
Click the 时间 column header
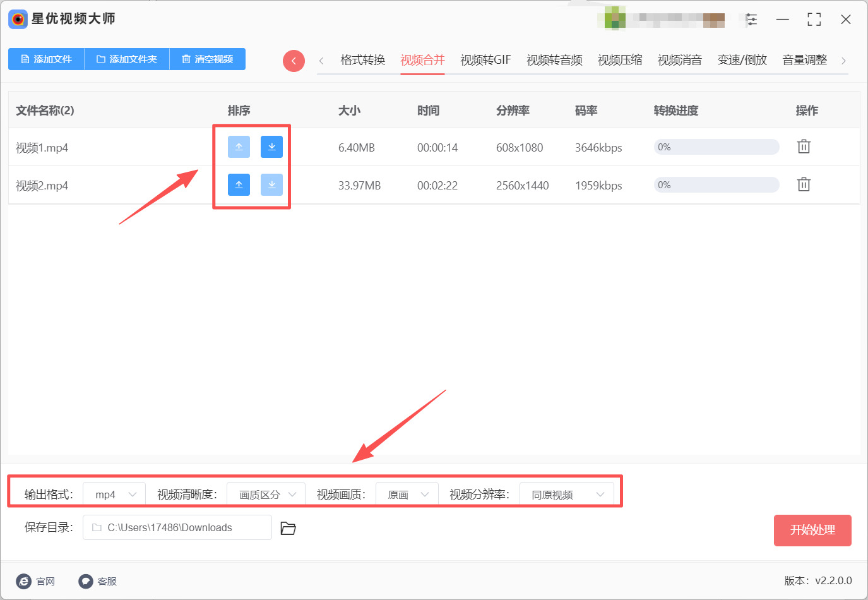point(428,111)
